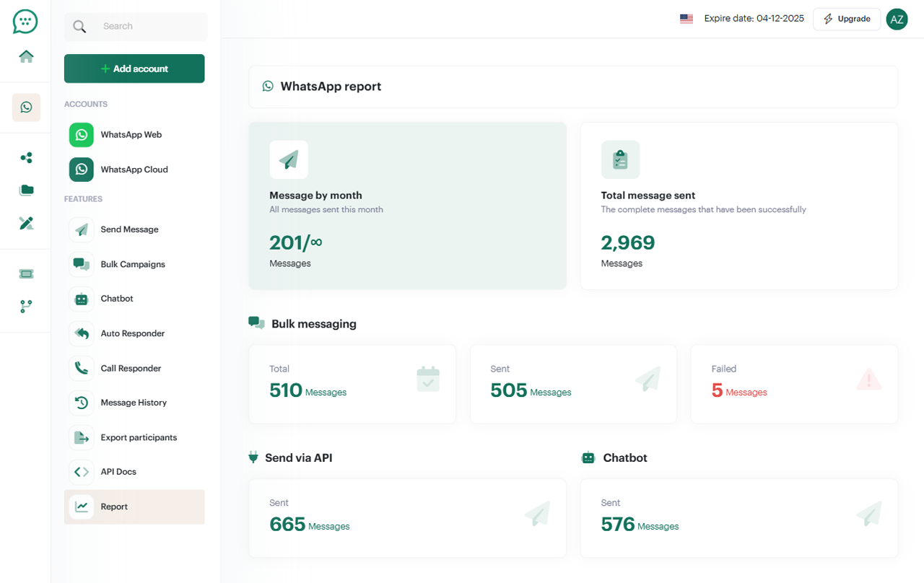This screenshot has height=583, width=924.
Task: Open the API Docs link
Action: (x=118, y=472)
